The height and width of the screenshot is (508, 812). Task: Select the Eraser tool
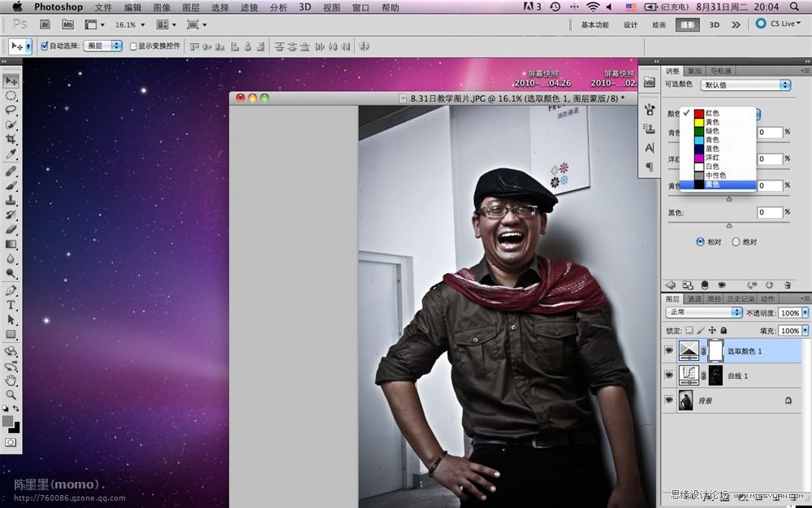click(11, 228)
